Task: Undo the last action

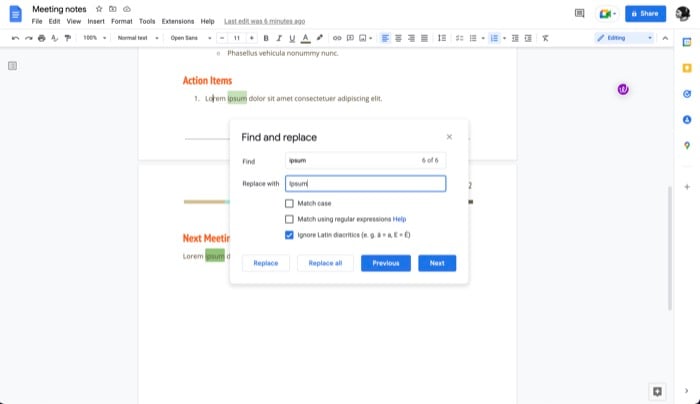Action: 15,38
